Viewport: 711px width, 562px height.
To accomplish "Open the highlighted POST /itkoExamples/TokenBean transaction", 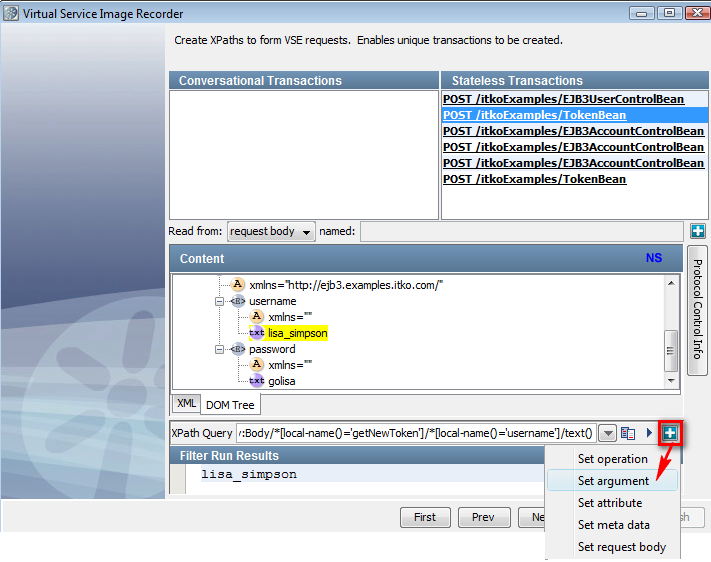I will (x=534, y=115).
